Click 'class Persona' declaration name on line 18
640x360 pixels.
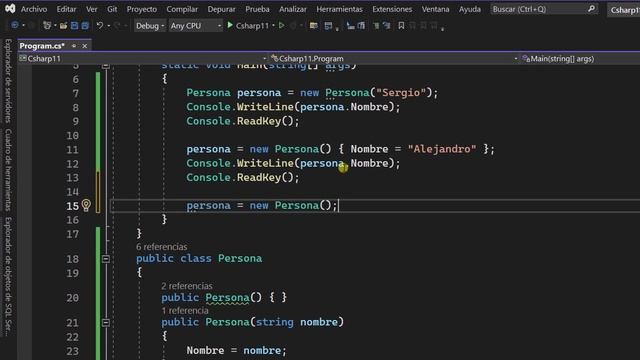tap(240, 258)
